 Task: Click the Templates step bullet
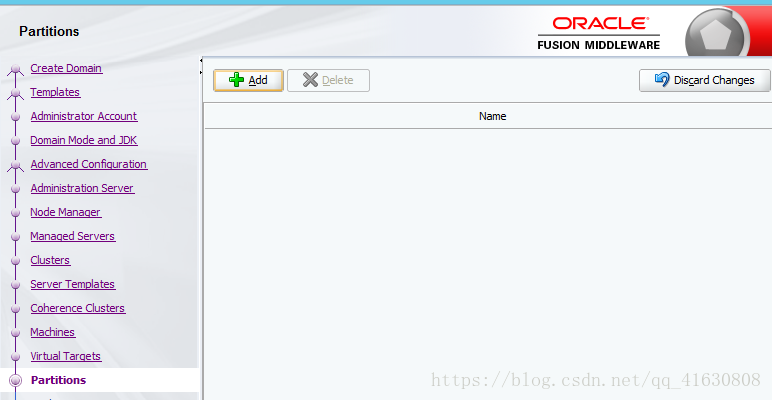pyautogui.click(x=15, y=93)
